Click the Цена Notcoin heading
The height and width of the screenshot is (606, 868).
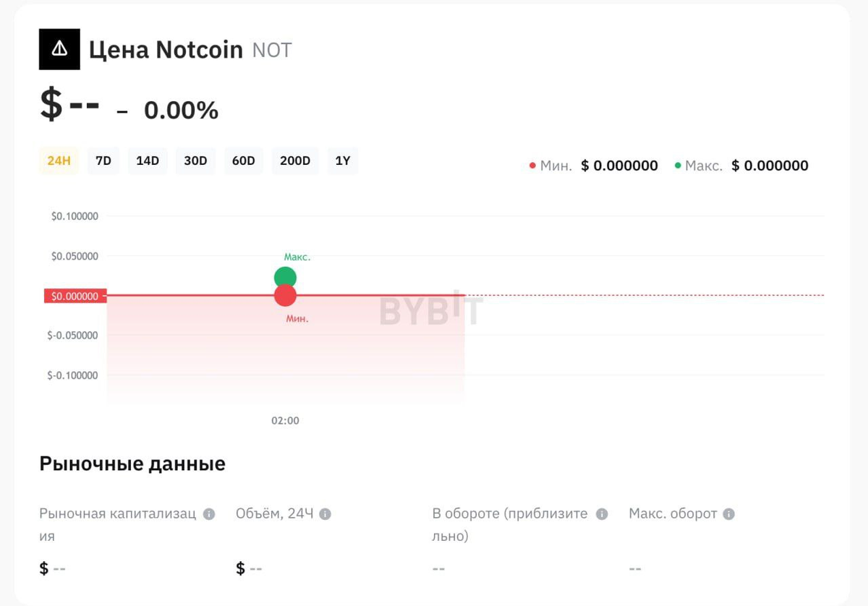click(x=166, y=49)
